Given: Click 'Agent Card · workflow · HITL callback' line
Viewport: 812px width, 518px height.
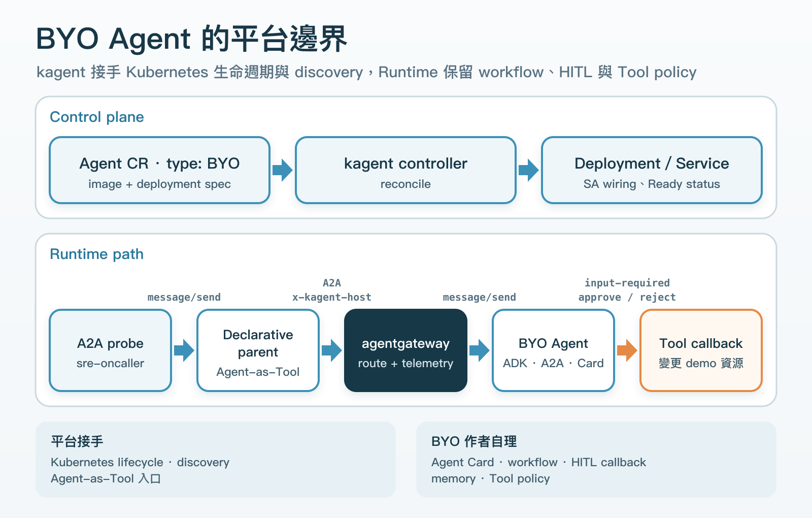Looking at the screenshot, I should [x=539, y=462].
